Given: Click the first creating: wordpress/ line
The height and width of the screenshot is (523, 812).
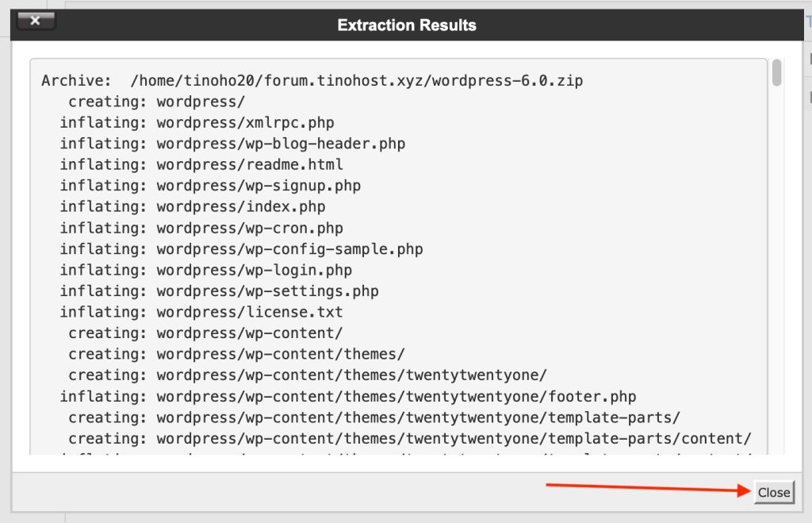Looking at the screenshot, I should [x=157, y=102].
